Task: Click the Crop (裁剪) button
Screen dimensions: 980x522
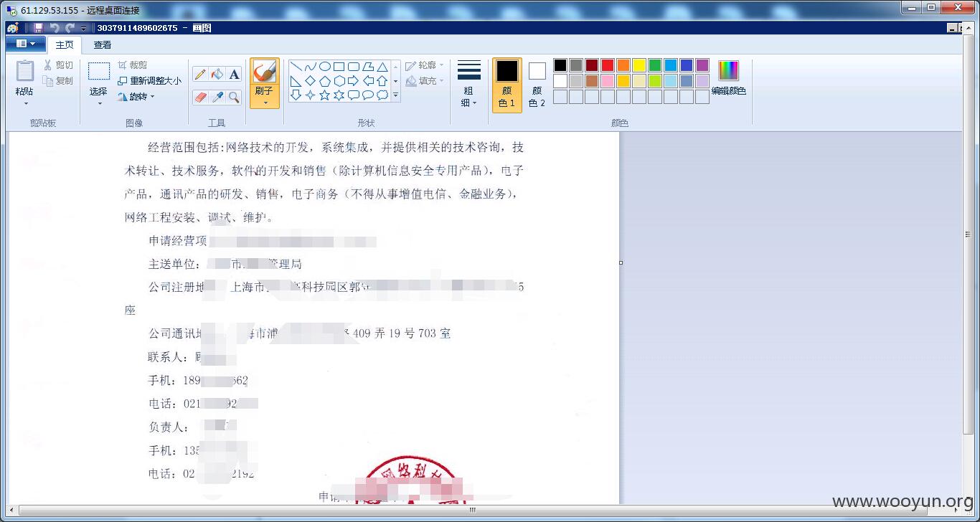Action: point(133,65)
